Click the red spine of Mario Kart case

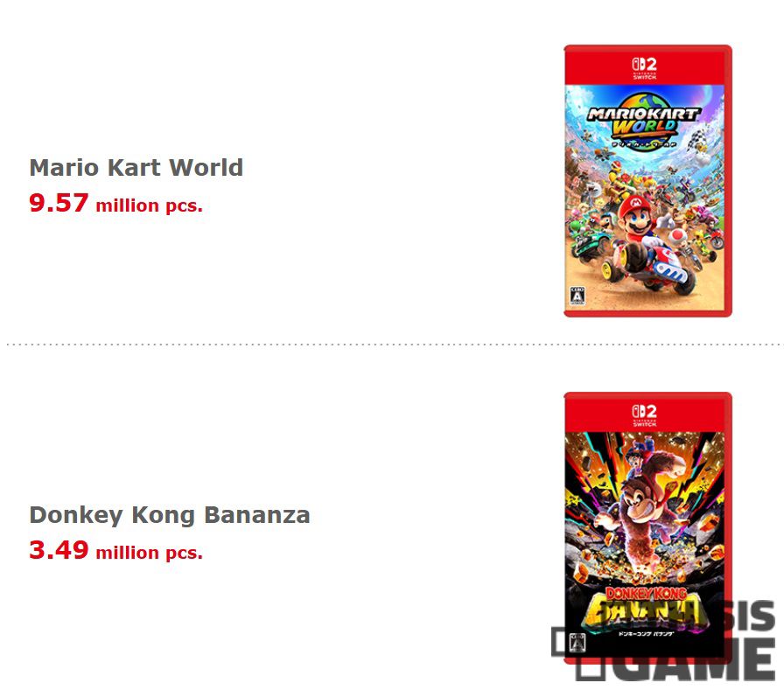[x=728, y=181]
